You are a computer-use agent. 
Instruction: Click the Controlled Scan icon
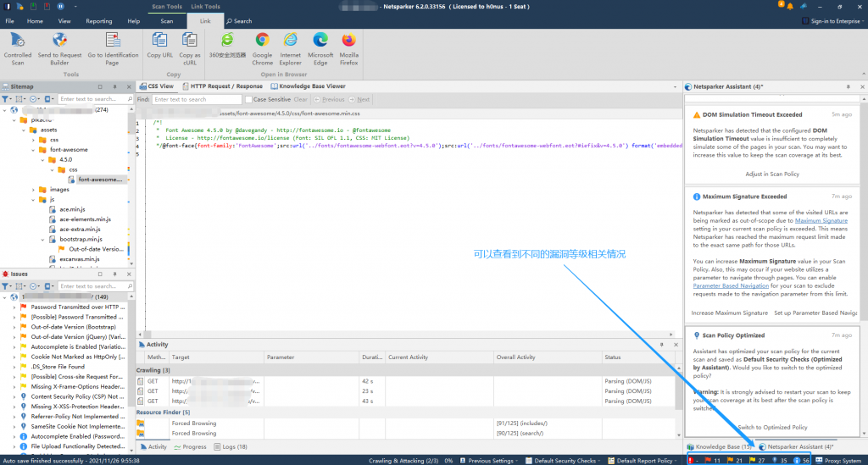point(18,41)
